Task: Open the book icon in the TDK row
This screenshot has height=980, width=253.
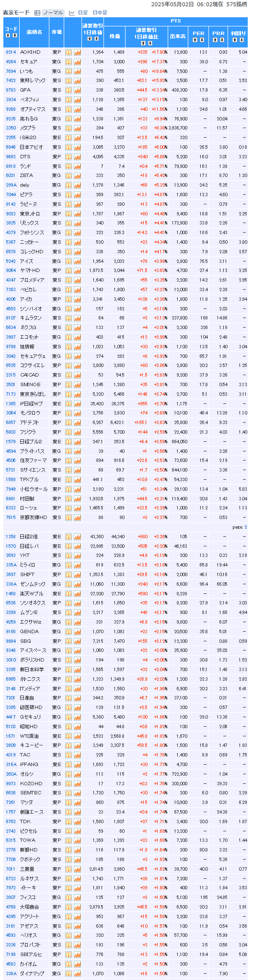Action: pyautogui.click(x=69, y=822)
